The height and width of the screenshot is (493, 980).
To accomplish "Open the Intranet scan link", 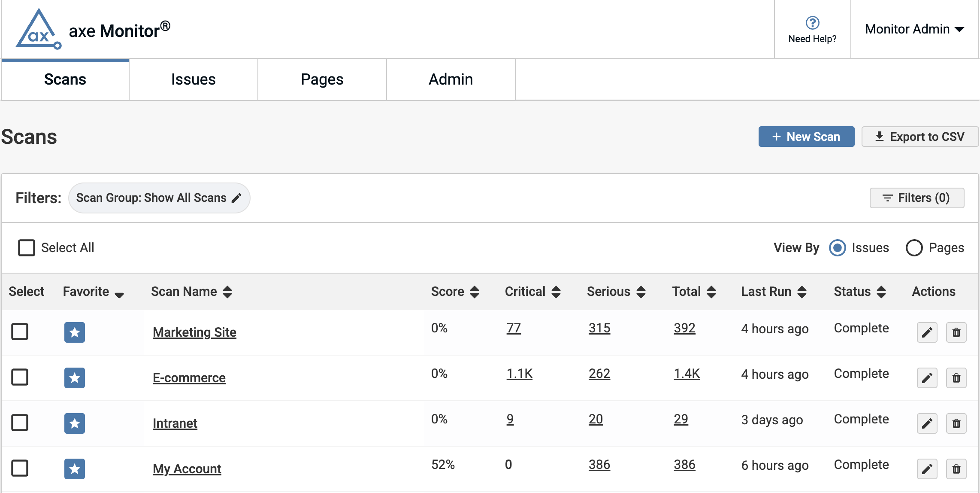I will click(x=175, y=423).
